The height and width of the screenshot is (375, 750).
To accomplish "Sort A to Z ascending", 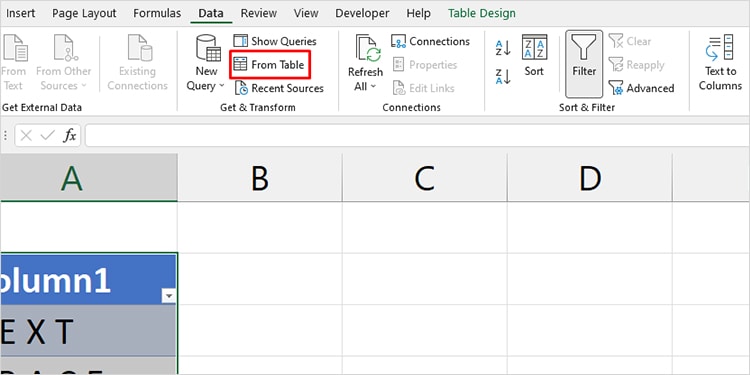I will tap(503, 48).
